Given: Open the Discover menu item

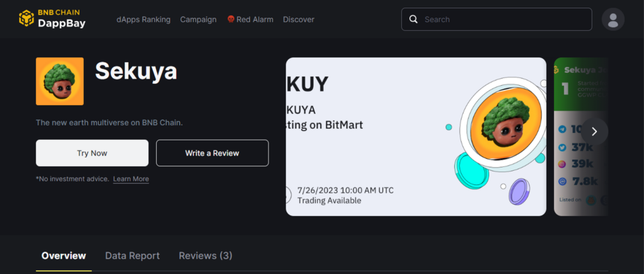Looking at the screenshot, I should (299, 20).
